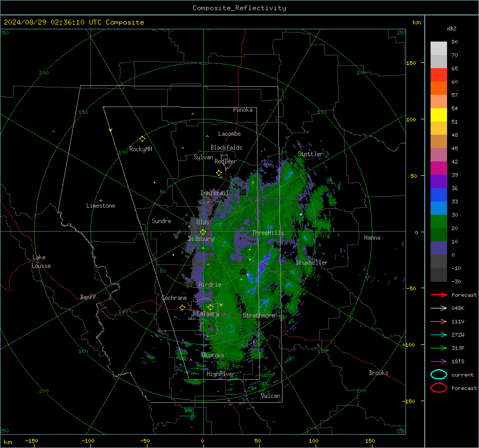Click the Airdrie city label
Viewport: 479px width, 448px height.
[x=210, y=284]
